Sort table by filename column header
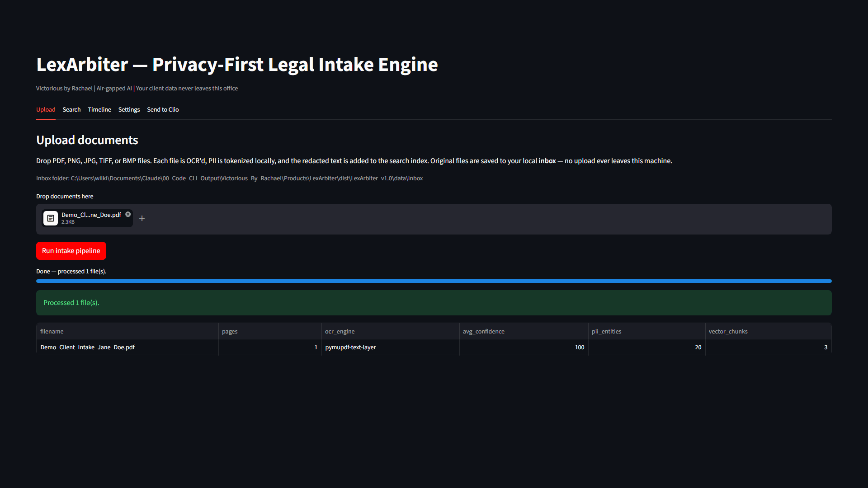868x488 pixels. [127, 331]
